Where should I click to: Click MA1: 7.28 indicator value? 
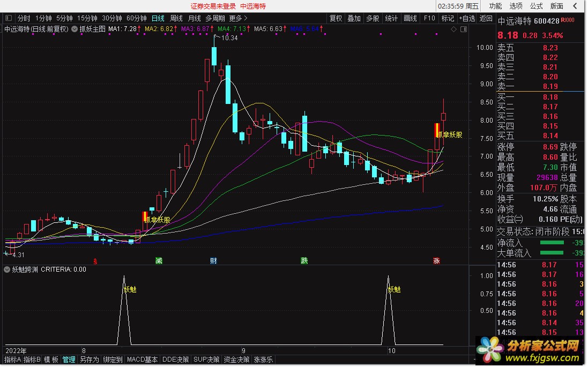pyautogui.click(x=123, y=29)
